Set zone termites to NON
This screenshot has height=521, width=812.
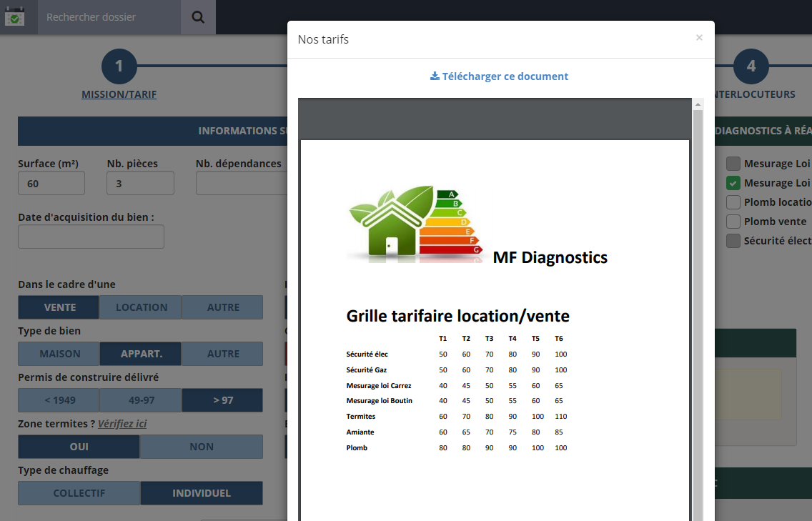coord(202,447)
